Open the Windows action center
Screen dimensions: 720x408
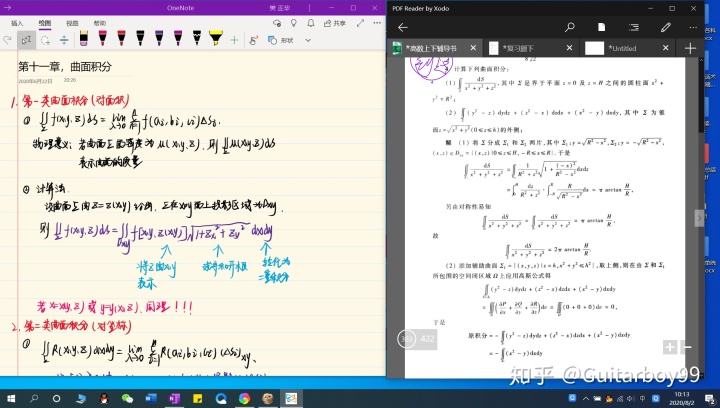click(709, 398)
